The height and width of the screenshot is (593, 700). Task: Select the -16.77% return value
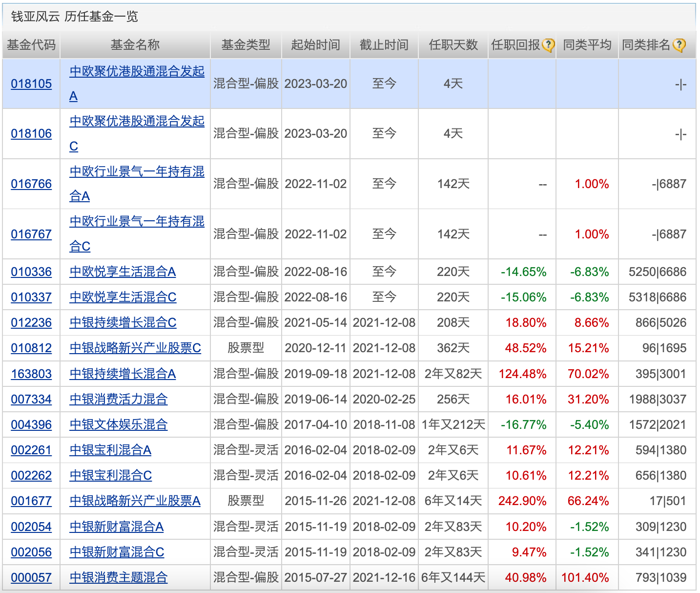click(x=524, y=424)
